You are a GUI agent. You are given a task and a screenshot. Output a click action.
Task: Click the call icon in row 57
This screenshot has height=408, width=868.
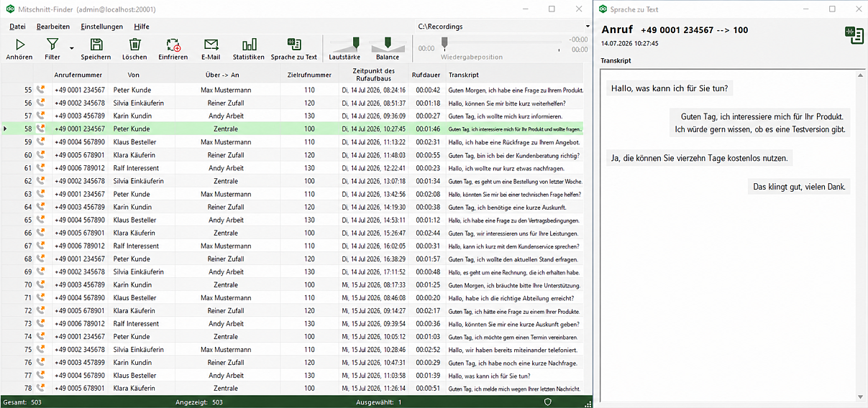coord(40,116)
